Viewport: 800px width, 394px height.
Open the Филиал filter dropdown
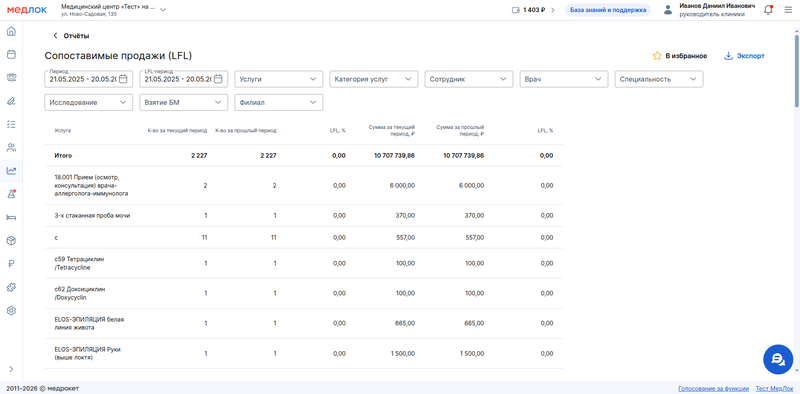(279, 102)
